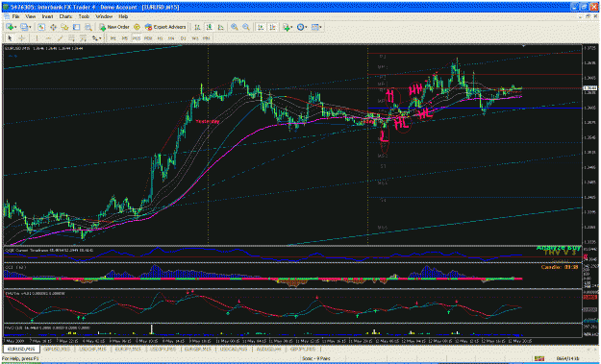Open the File menu
Screen dimensions: 601x364
click(x=15, y=17)
